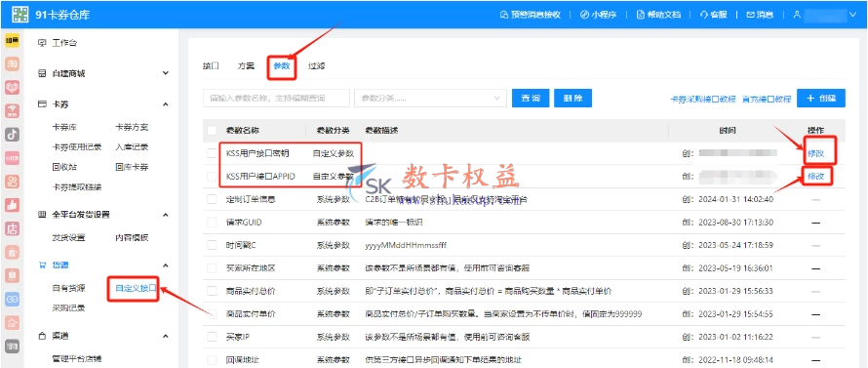Click 修改 for KSS用户接口APPID

pyautogui.click(x=816, y=177)
